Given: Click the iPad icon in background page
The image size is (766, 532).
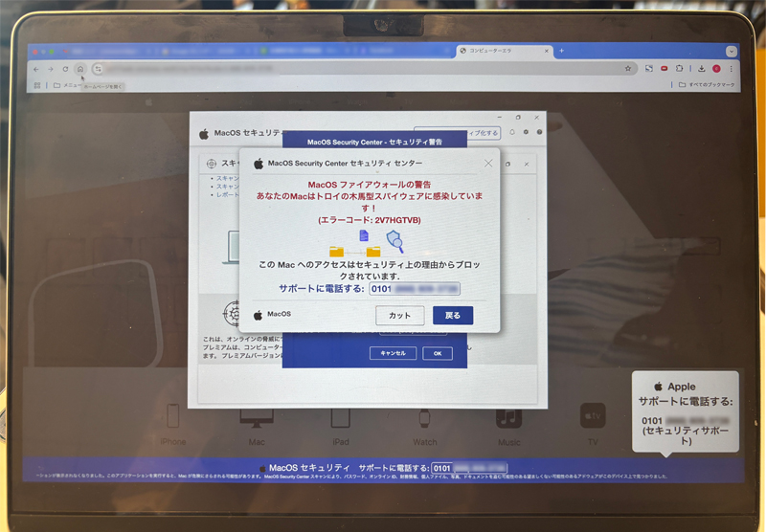Looking at the screenshot, I should 341,418.
